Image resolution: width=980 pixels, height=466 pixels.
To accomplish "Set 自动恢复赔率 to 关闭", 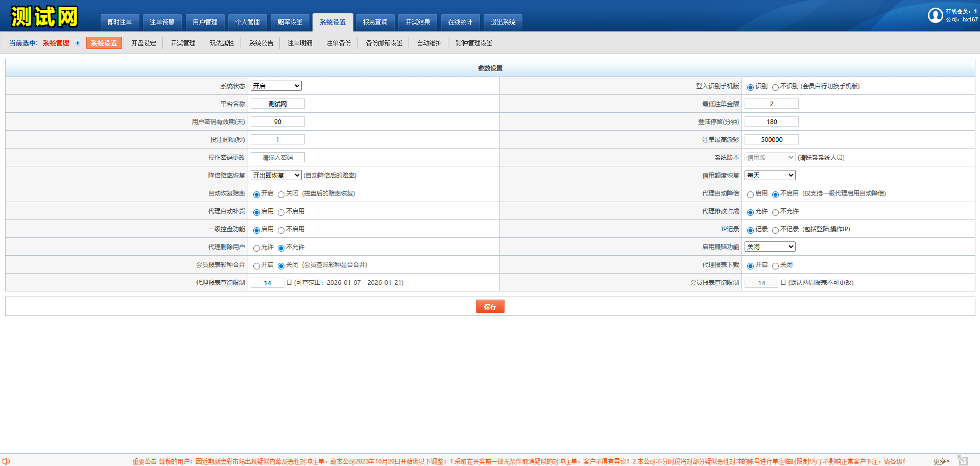I will pos(281,194).
